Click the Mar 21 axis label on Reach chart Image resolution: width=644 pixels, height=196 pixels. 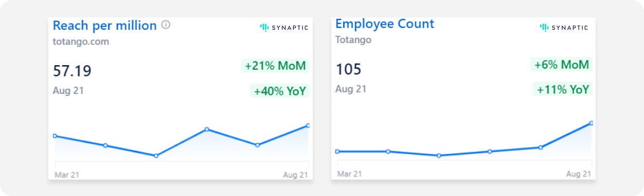pyautogui.click(x=67, y=175)
